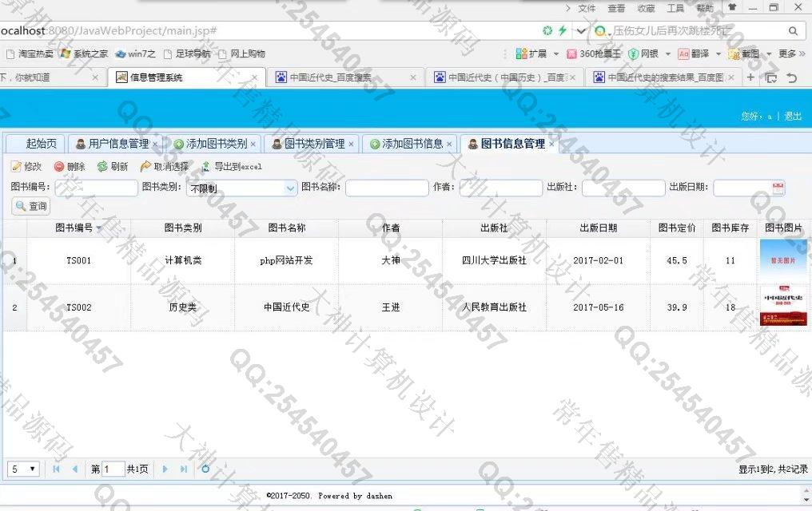This screenshot has width=812, height=511.
Task: Click the 修改 (edit) toolbar button
Action: tap(26, 167)
